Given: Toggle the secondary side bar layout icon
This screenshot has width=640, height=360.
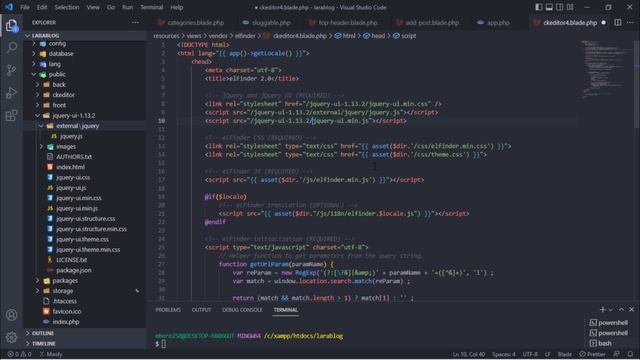Looking at the screenshot, I should [x=560, y=7].
